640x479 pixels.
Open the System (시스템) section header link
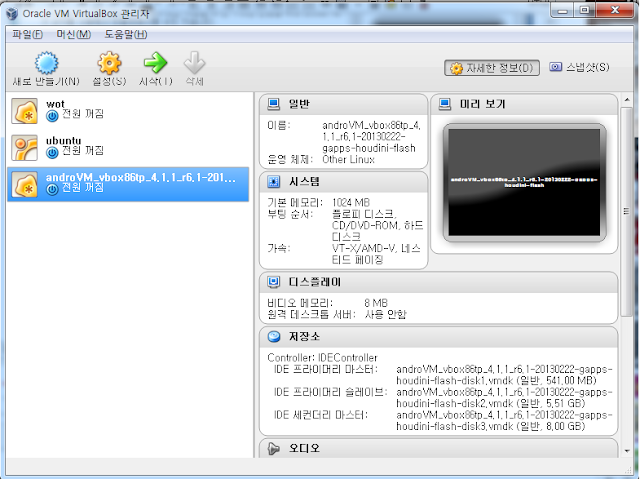coord(304,181)
